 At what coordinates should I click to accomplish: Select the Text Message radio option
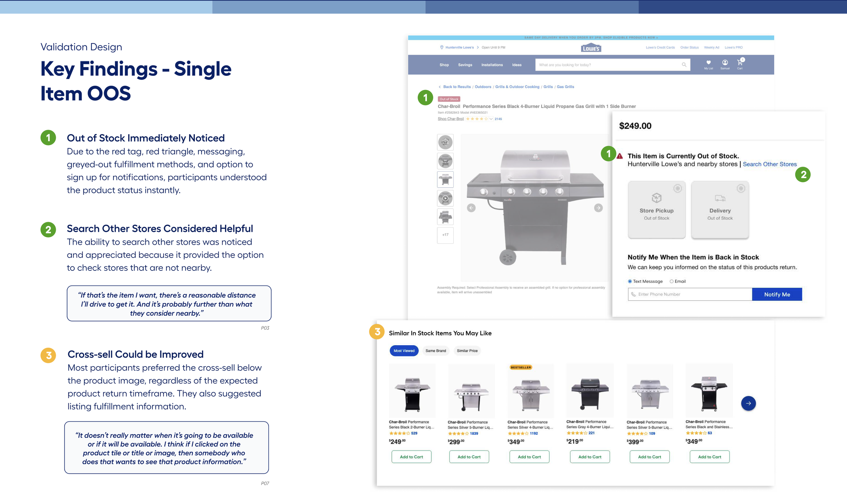pyautogui.click(x=630, y=281)
